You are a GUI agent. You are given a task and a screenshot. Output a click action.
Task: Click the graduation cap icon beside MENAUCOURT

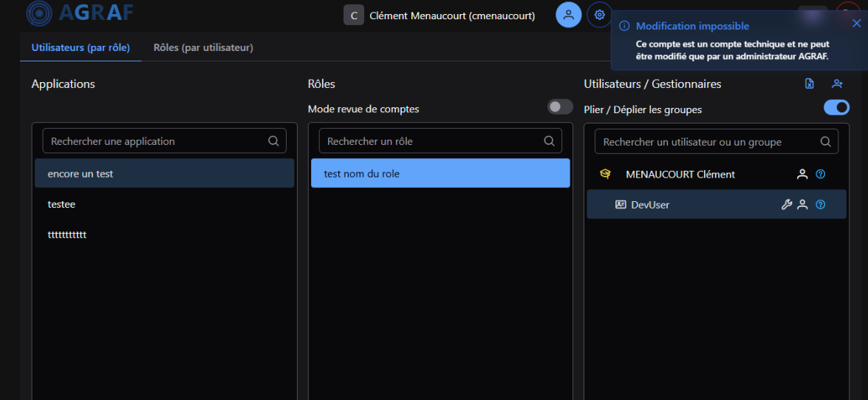point(605,174)
